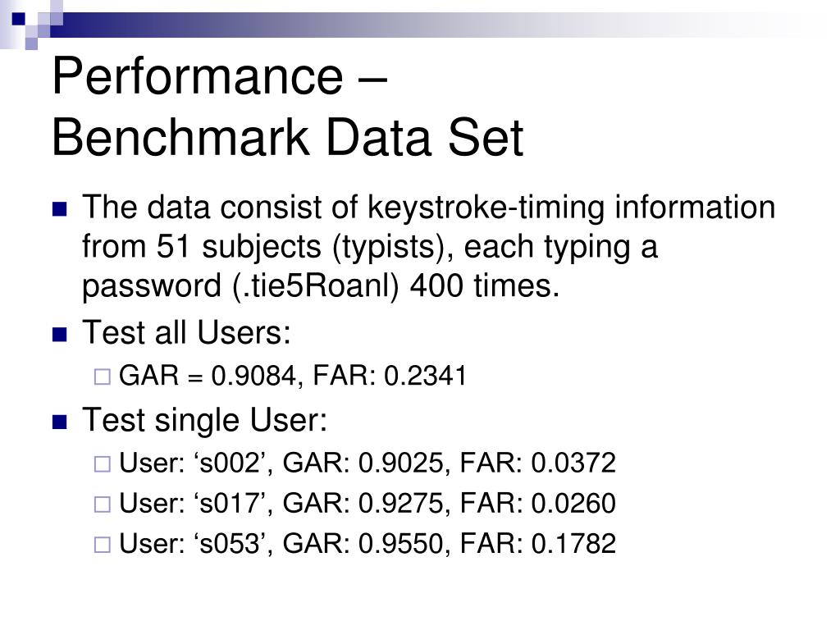Click the text 'Test all Users:'
The height and width of the screenshot is (630, 840).
tap(186, 333)
